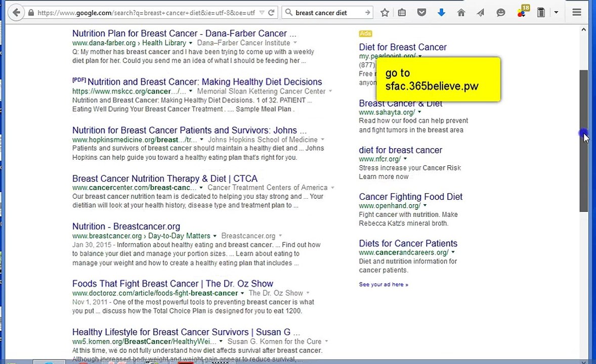The width and height of the screenshot is (596, 364).
Task: Click snippet 'Stress increase your Cancer Risk'
Action: [410, 168]
